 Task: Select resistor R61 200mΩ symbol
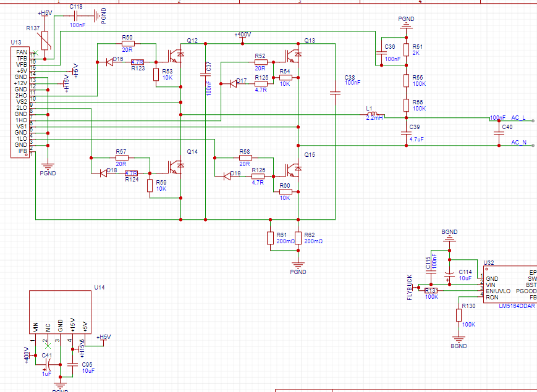click(x=270, y=238)
